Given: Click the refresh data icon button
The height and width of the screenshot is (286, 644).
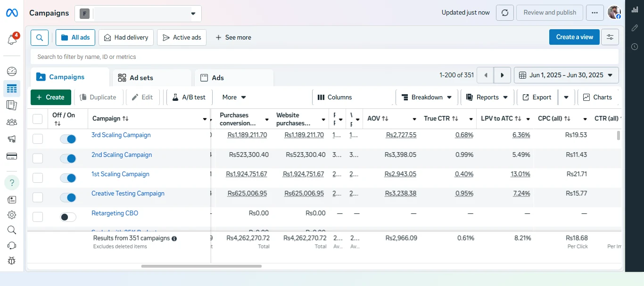Looking at the screenshot, I should tap(504, 13).
